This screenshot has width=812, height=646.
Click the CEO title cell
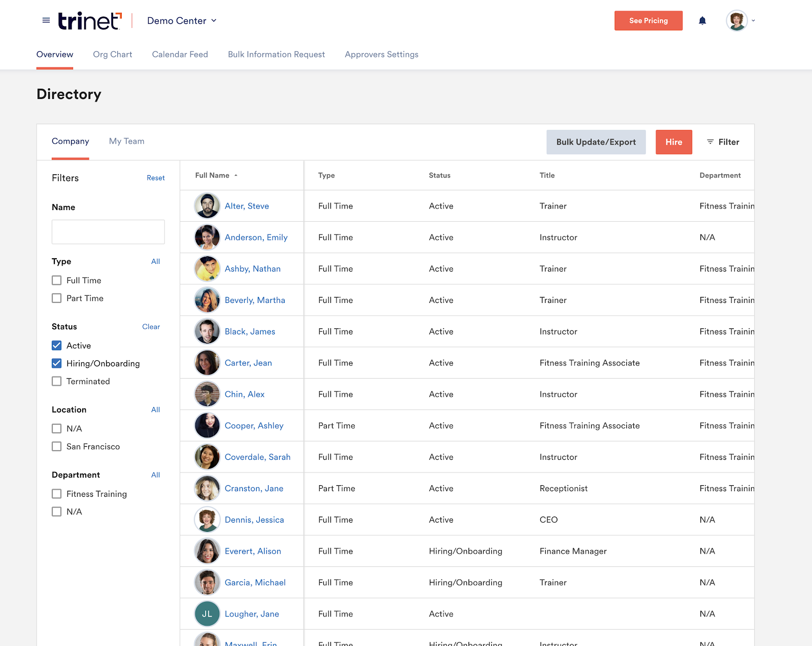click(x=549, y=520)
